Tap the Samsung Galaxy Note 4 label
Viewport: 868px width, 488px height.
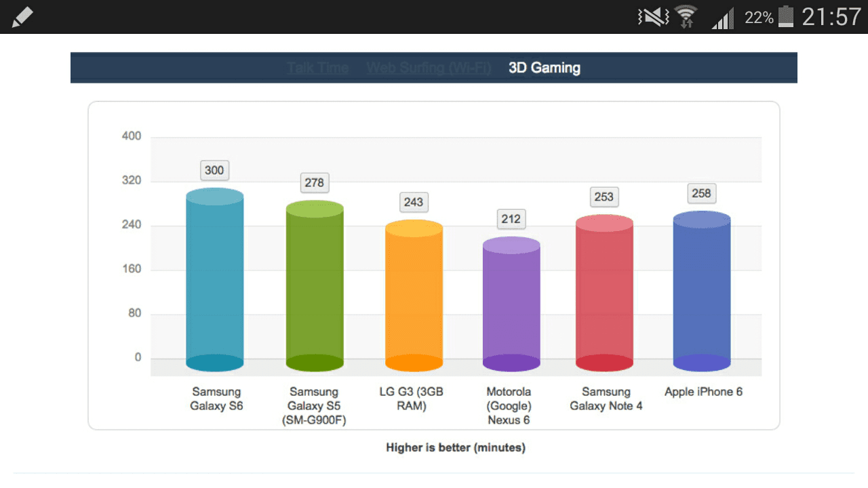[x=606, y=399]
